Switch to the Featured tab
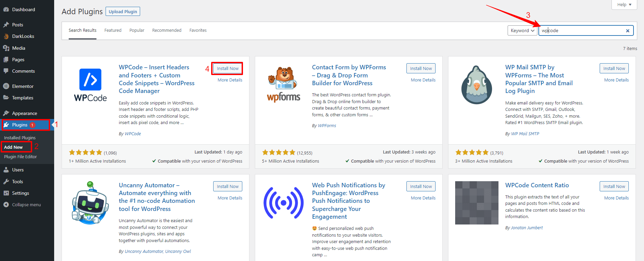 point(113,30)
